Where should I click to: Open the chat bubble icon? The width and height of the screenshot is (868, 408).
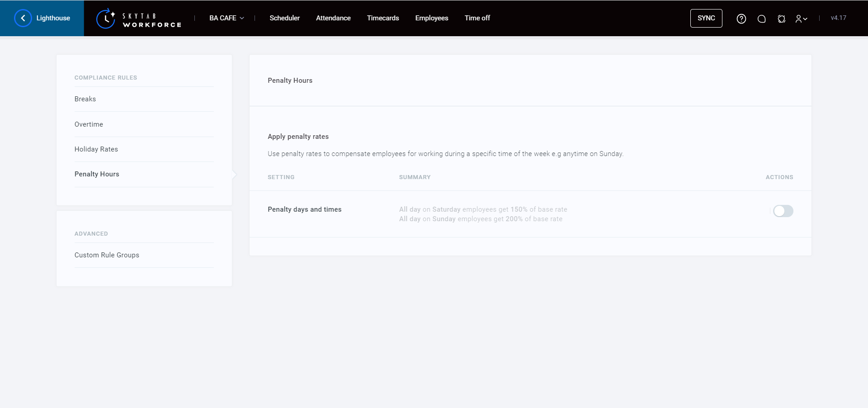point(762,19)
